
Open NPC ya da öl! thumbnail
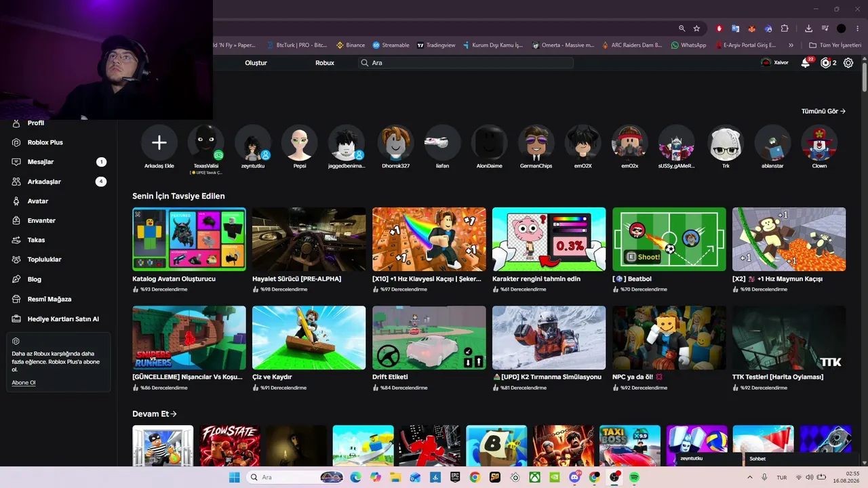pos(669,338)
